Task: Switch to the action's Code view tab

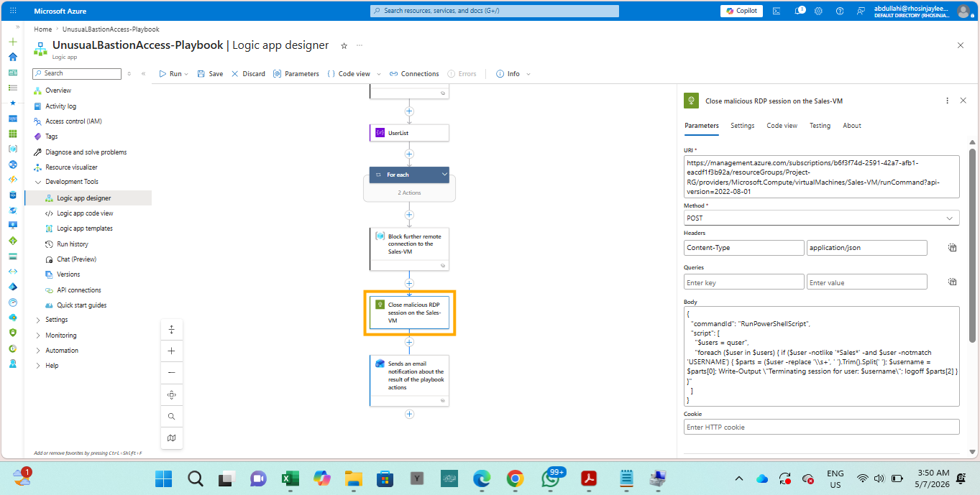Action: [782, 126]
